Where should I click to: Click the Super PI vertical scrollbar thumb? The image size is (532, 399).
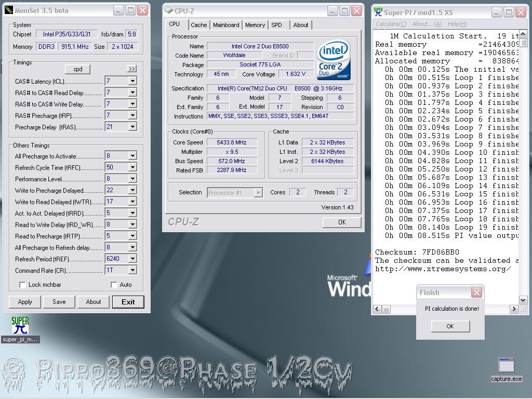(x=523, y=43)
